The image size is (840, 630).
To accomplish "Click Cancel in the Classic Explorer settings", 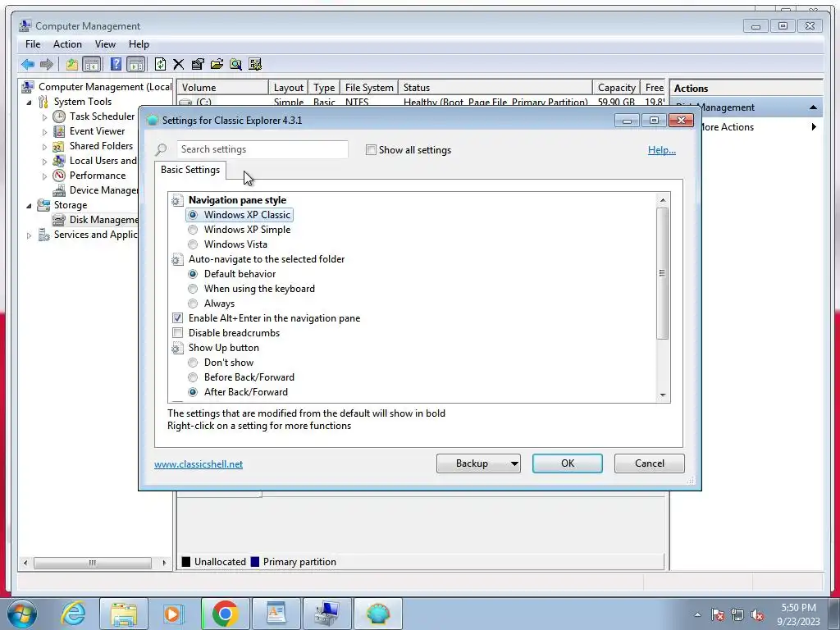I will 650,463.
